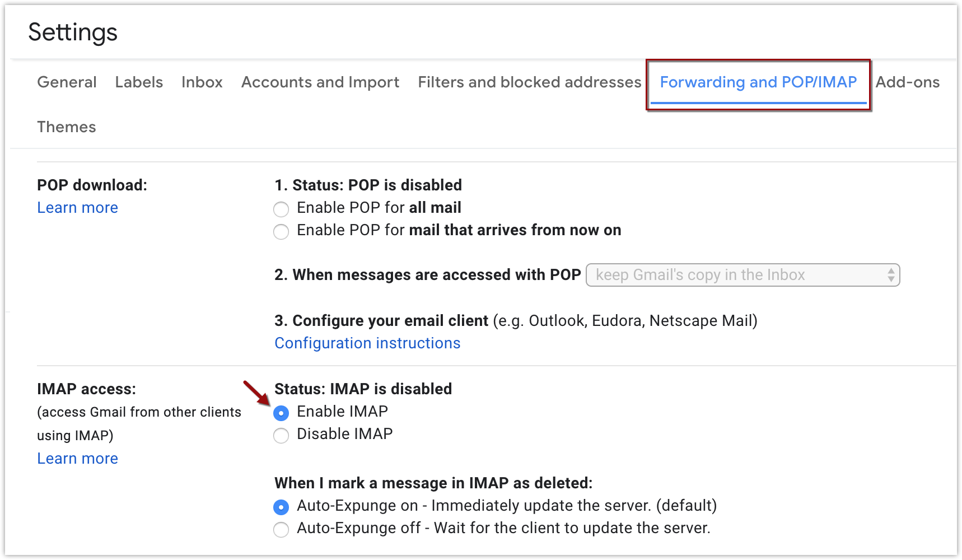Open POP download Learn more link

[x=77, y=208]
